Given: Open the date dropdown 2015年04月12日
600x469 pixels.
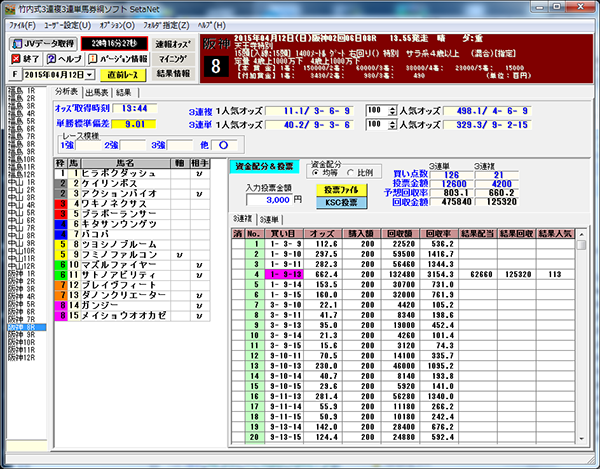Looking at the screenshot, I should [90, 75].
